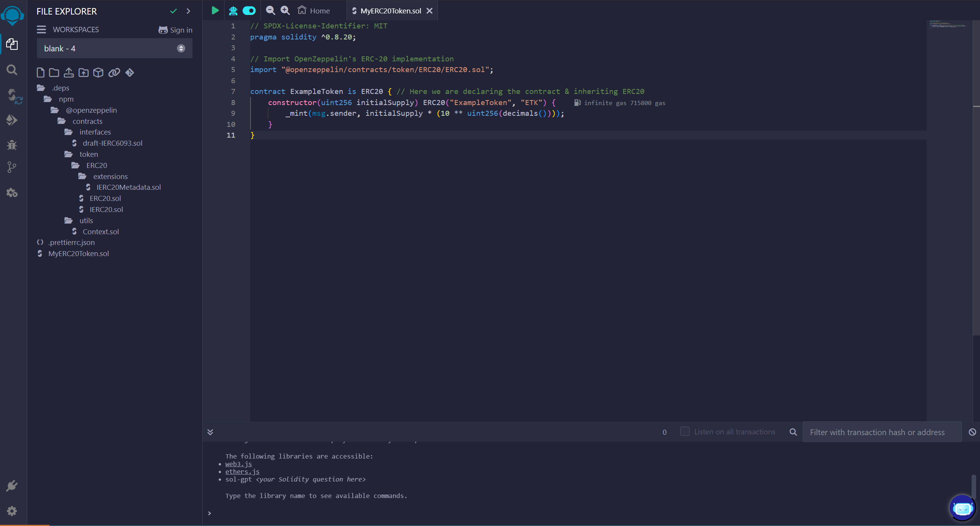980x526 pixels.
Task: Enable Listen on all transactions checkbox
Action: click(x=685, y=432)
